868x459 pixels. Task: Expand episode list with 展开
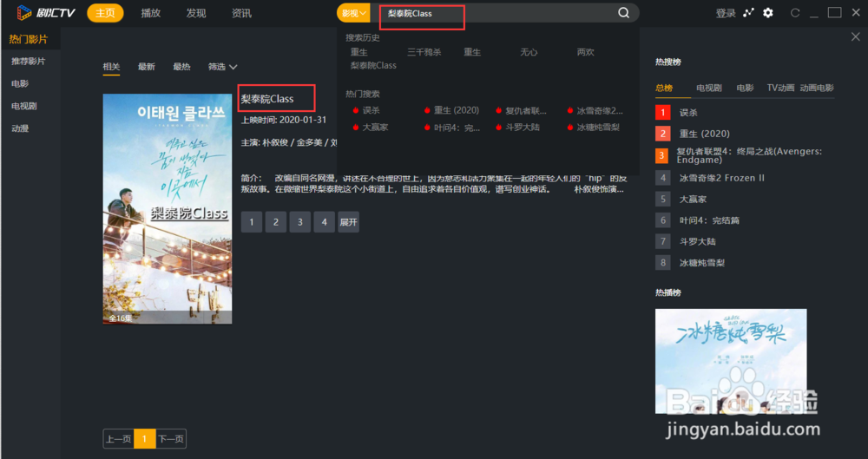pyautogui.click(x=348, y=222)
